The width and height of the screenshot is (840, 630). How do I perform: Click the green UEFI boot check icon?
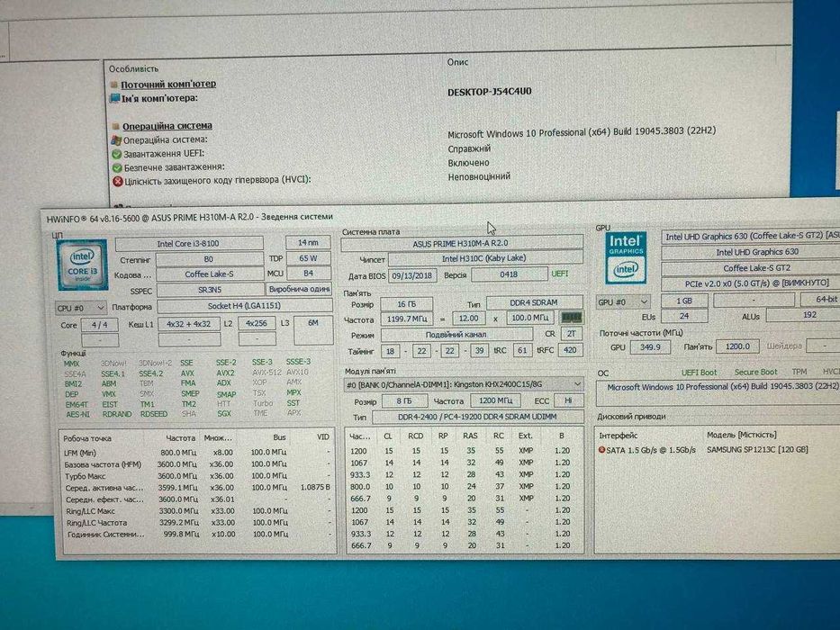click(x=116, y=154)
